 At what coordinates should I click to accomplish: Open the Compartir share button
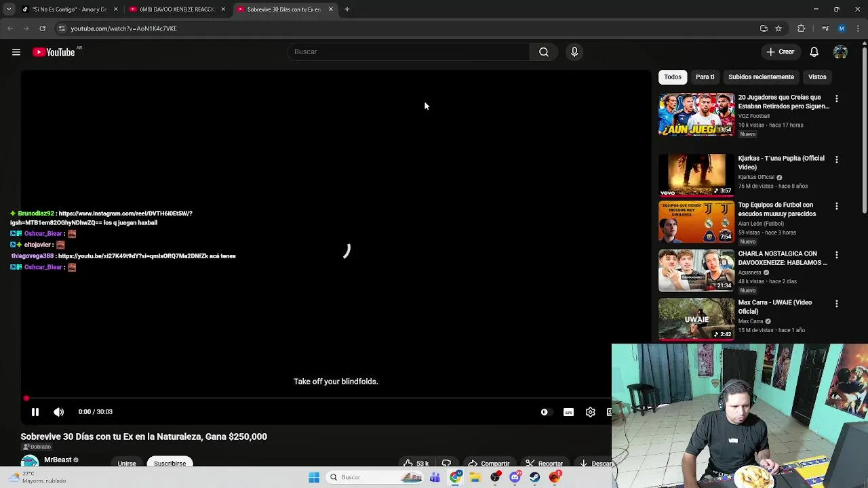click(489, 464)
